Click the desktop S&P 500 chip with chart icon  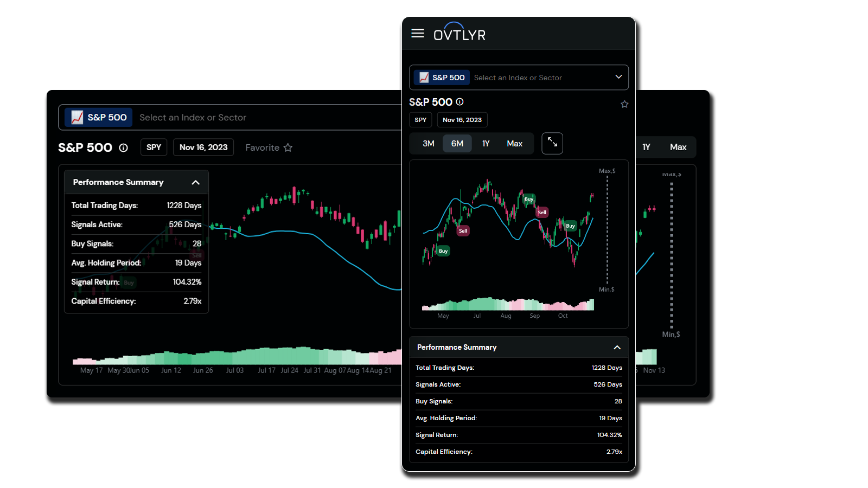point(99,118)
